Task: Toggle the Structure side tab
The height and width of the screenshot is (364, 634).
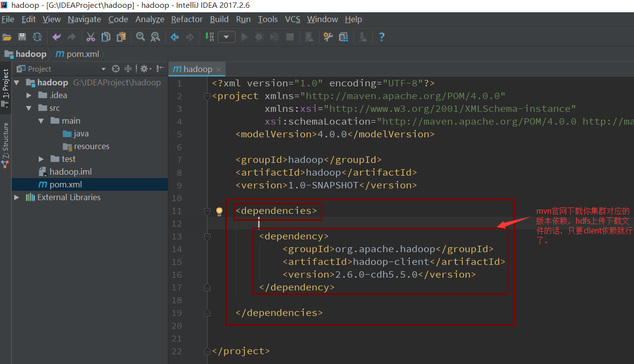Action: point(5,145)
